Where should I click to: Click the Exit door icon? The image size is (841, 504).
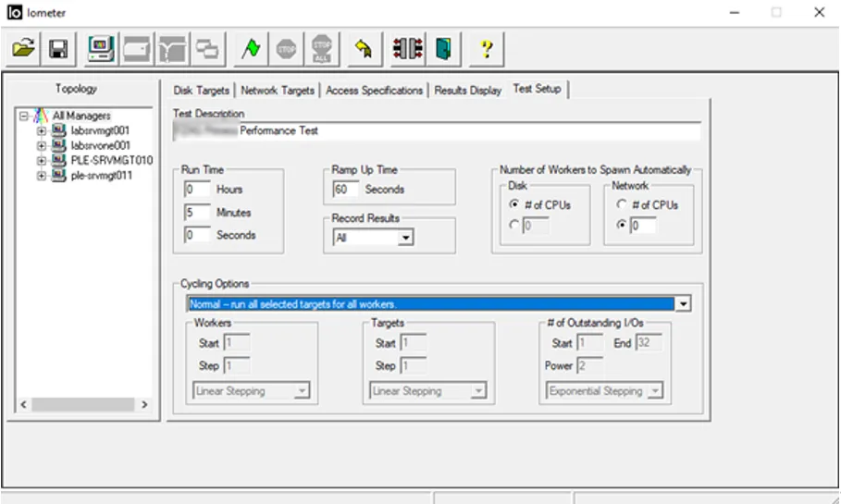point(443,49)
